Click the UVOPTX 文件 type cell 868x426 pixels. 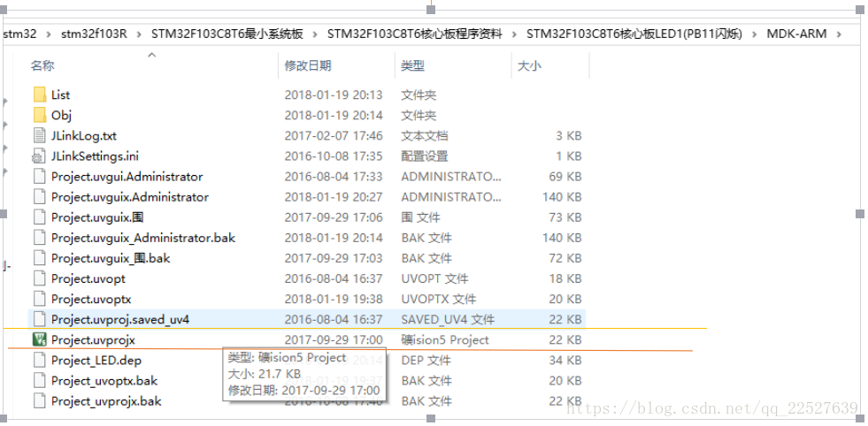pos(439,299)
